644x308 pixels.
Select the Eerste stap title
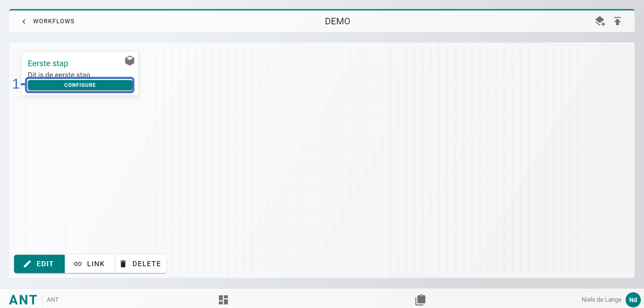[48, 63]
